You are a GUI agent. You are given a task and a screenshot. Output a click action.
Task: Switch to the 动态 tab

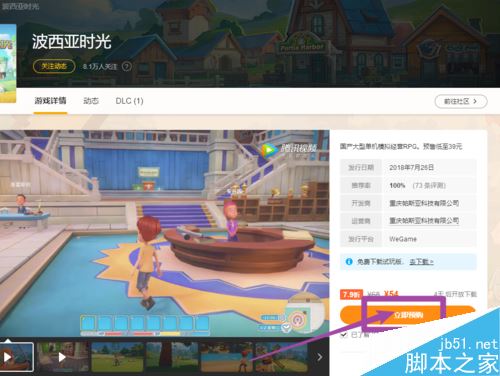pos(91,101)
